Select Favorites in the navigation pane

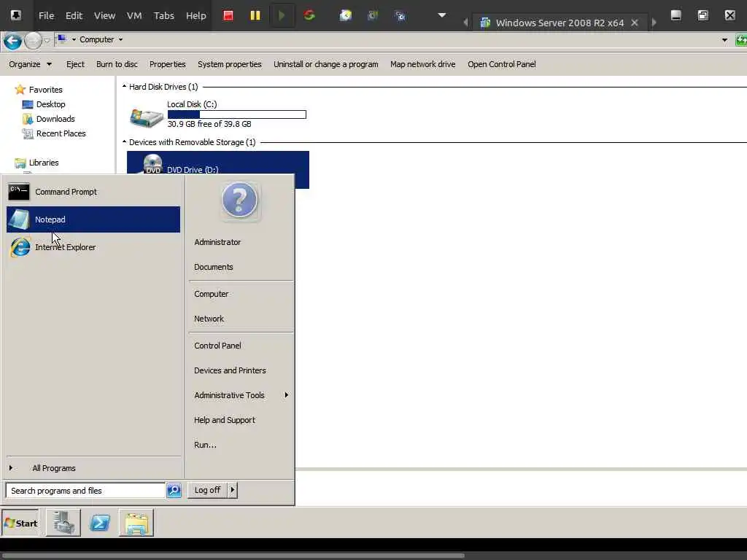coord(45,90)
